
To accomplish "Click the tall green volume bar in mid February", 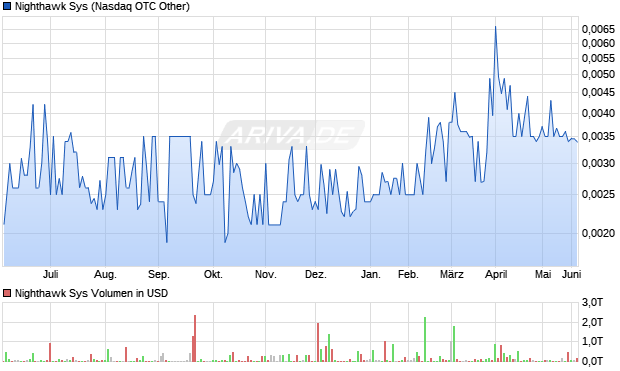I will tap(425, 339).
